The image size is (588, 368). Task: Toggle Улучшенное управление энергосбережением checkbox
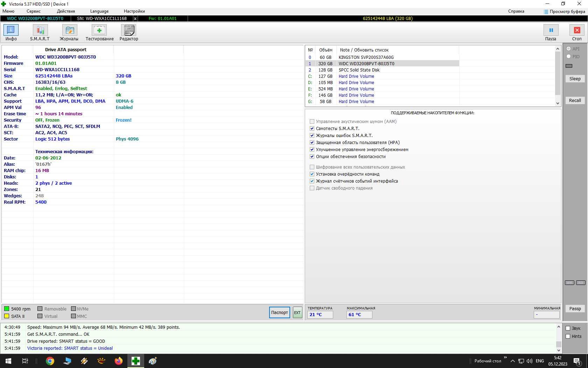312,150
